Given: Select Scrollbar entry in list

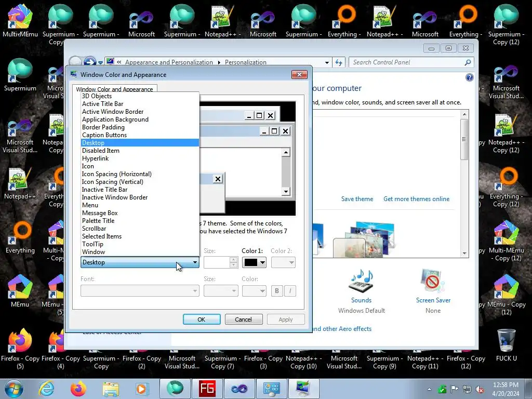Looking at the screenshot, I should pyautogui.click(x=140, y=229).
